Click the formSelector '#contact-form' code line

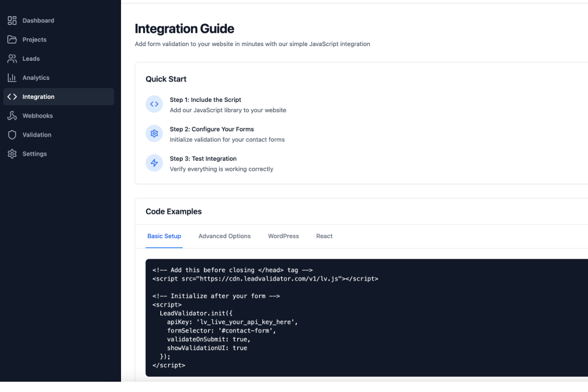pyautogui.click(x=221, y=331)
